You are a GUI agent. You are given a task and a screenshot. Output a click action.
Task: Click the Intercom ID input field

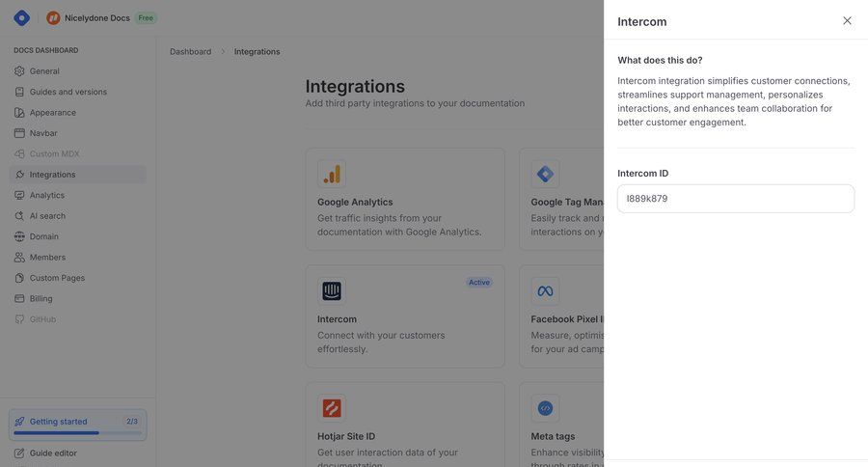pos(736,199)
